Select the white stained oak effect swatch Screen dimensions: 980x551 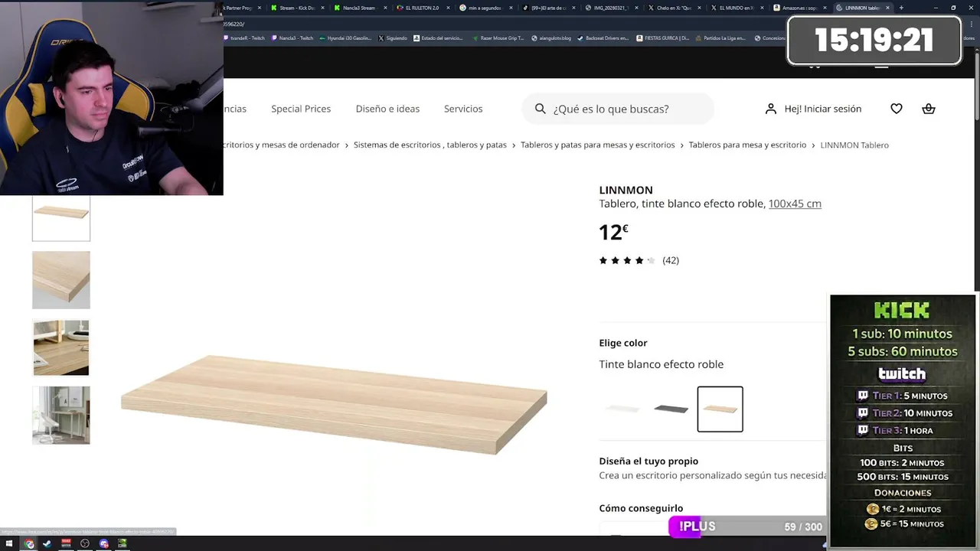click(720, 409)
